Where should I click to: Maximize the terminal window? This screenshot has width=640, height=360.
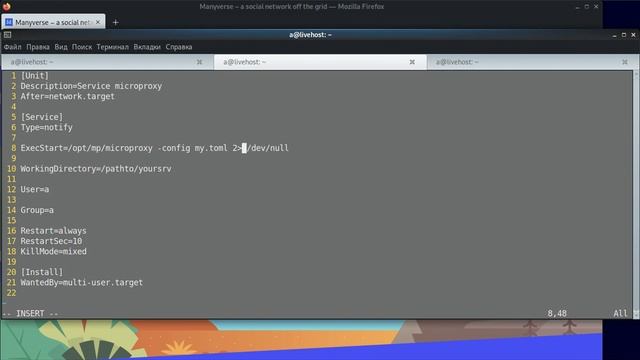[624, 35]
